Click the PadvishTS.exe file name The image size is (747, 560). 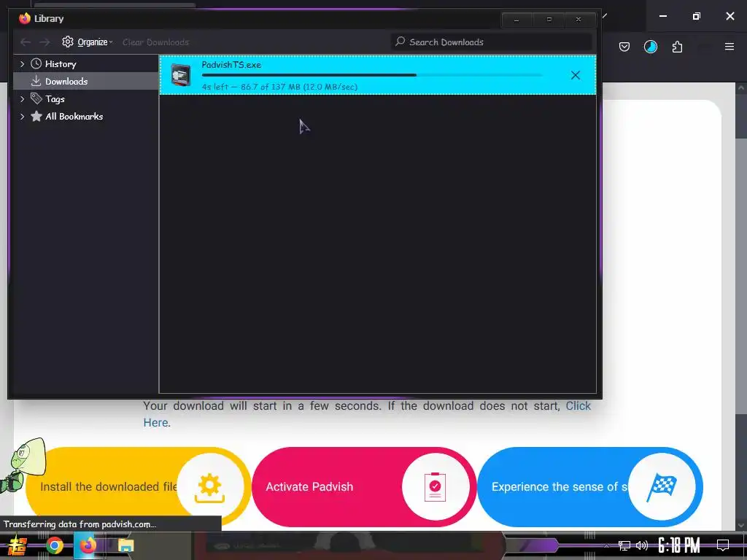(x=231, y=65)
